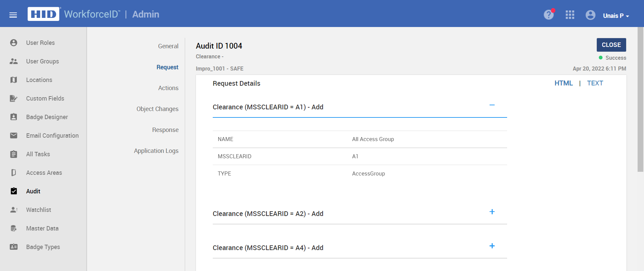The width and height of the screenshot is (644, 271).
Task: Open the help question mark icon
Action: [549, 15]
